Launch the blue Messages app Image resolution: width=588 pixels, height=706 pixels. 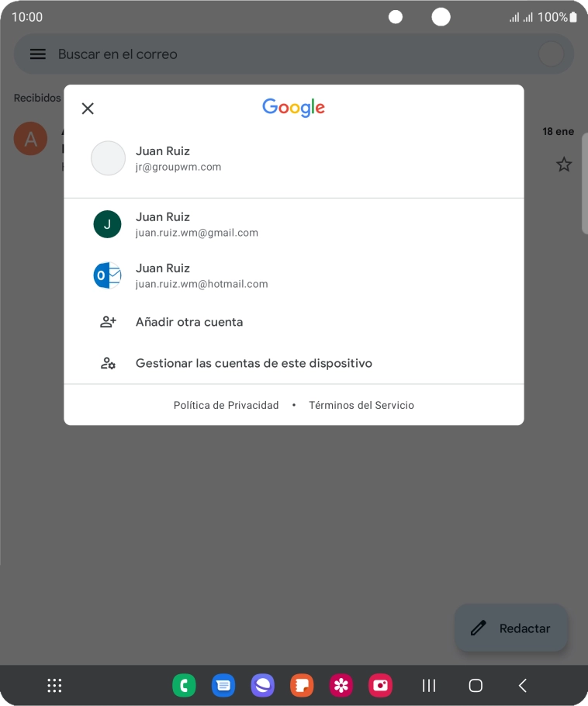(223, 685)
